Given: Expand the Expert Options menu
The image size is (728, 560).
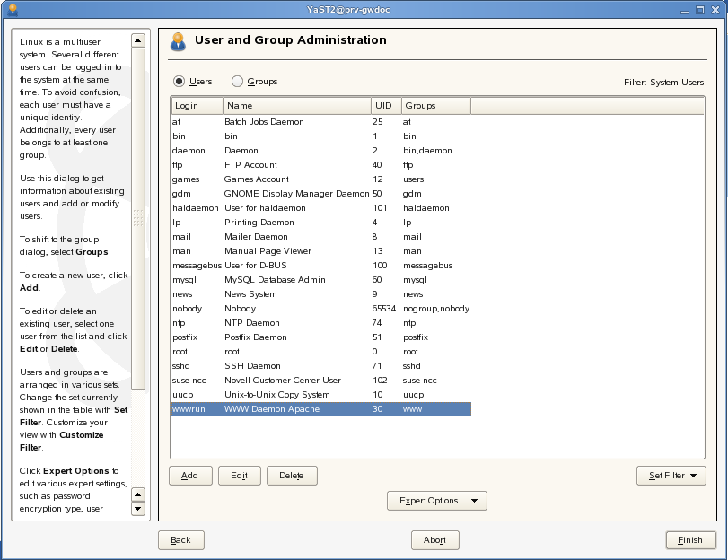Looking at the screenshot, I should click(x=437, y=501).
